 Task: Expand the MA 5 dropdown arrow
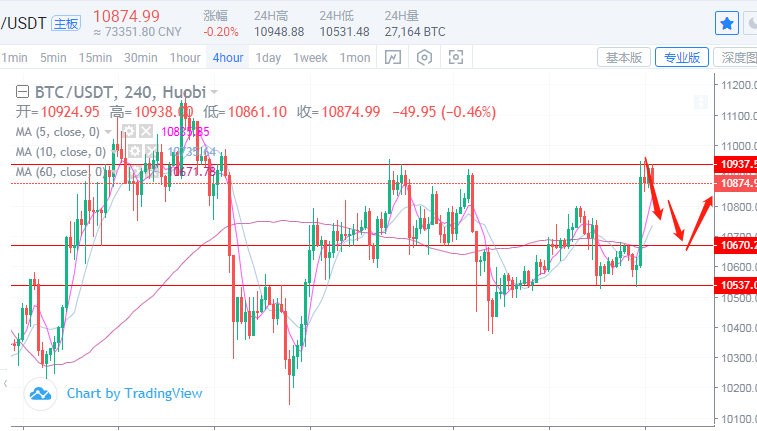point(109,132)
